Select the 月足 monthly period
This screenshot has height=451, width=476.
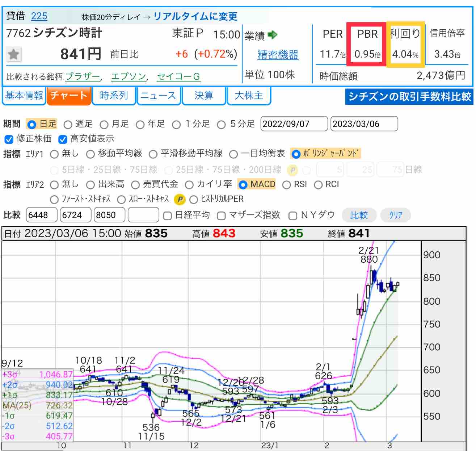point(104,125)
